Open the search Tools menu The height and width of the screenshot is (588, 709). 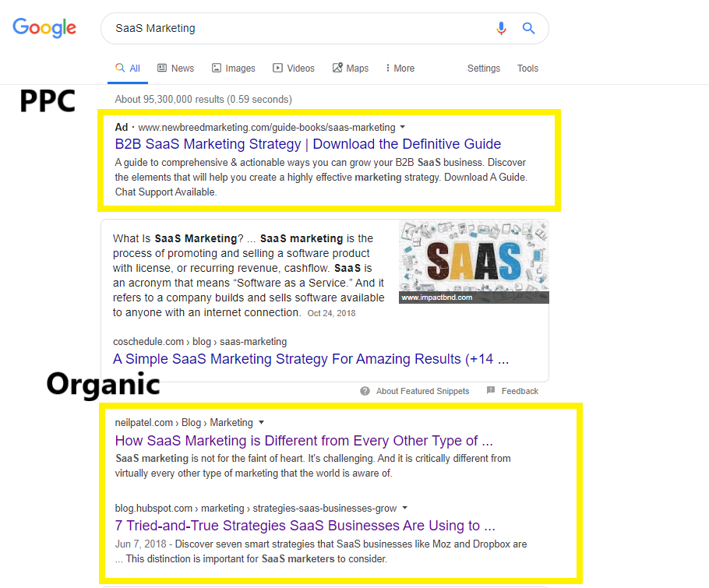click(x=527, y=69)
